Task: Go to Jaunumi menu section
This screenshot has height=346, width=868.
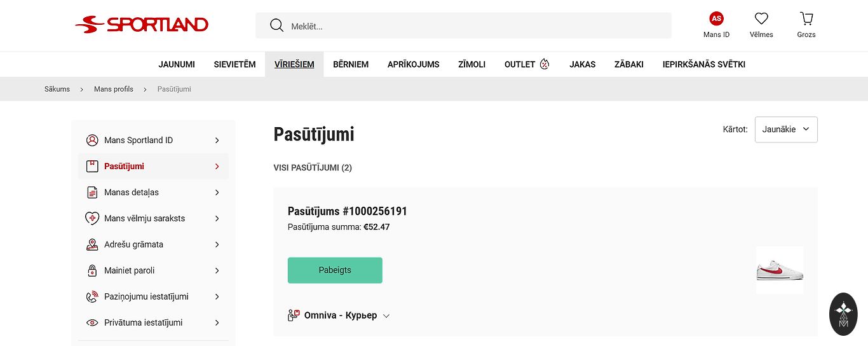Action: coord(177,64)
